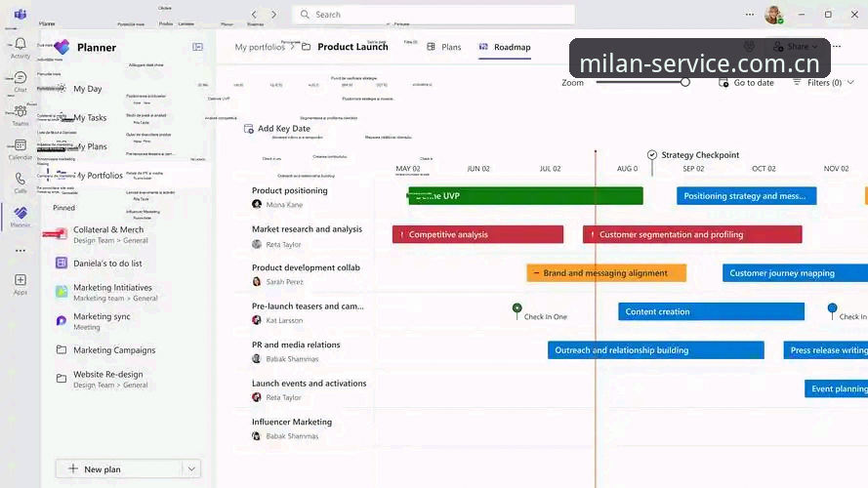This screenshot has height=488, width=868.
Task: Select Market research and analysis row
Action: pos(307,229)
